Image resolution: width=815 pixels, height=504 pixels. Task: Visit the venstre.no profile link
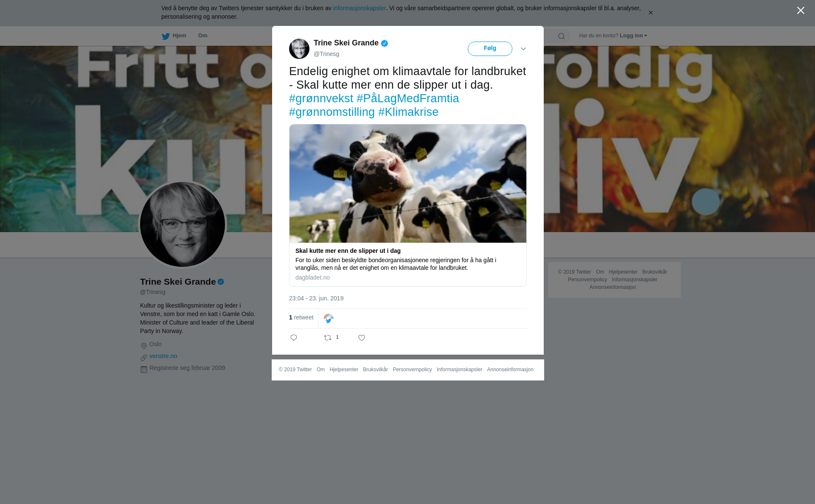point(163,356)
